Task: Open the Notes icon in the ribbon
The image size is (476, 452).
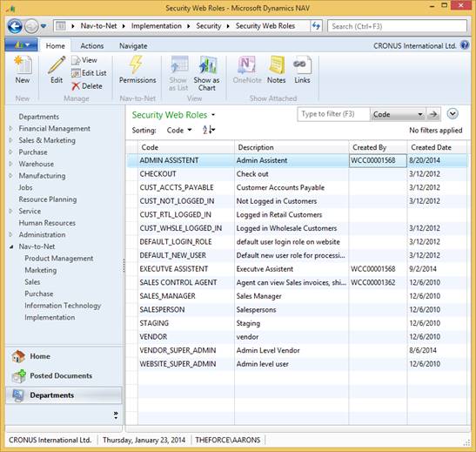Action: [x=276, y=64]
